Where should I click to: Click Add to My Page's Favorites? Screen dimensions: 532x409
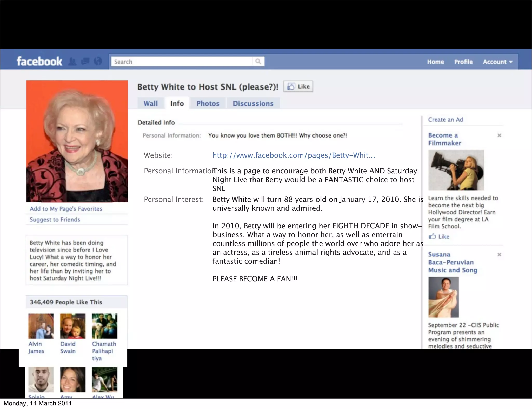(x=66, y=209)
